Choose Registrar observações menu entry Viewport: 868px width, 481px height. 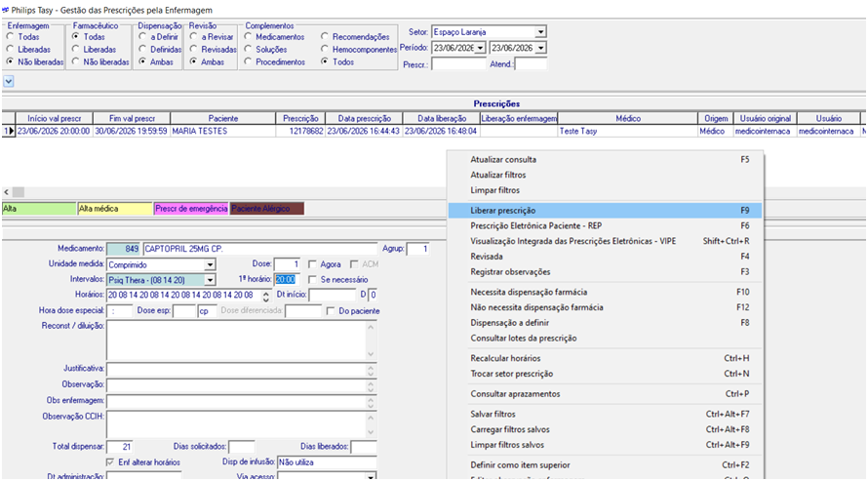605,272
